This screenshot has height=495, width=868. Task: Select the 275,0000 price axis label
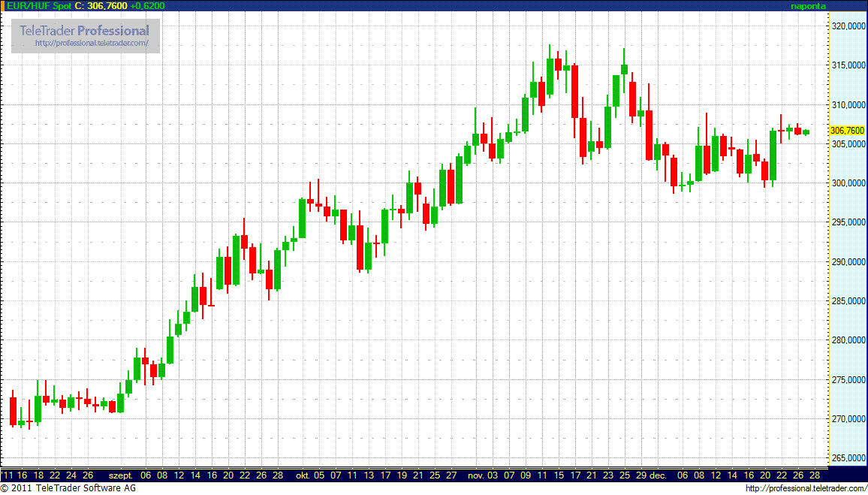pyautogui.click(x=848, y=379)
